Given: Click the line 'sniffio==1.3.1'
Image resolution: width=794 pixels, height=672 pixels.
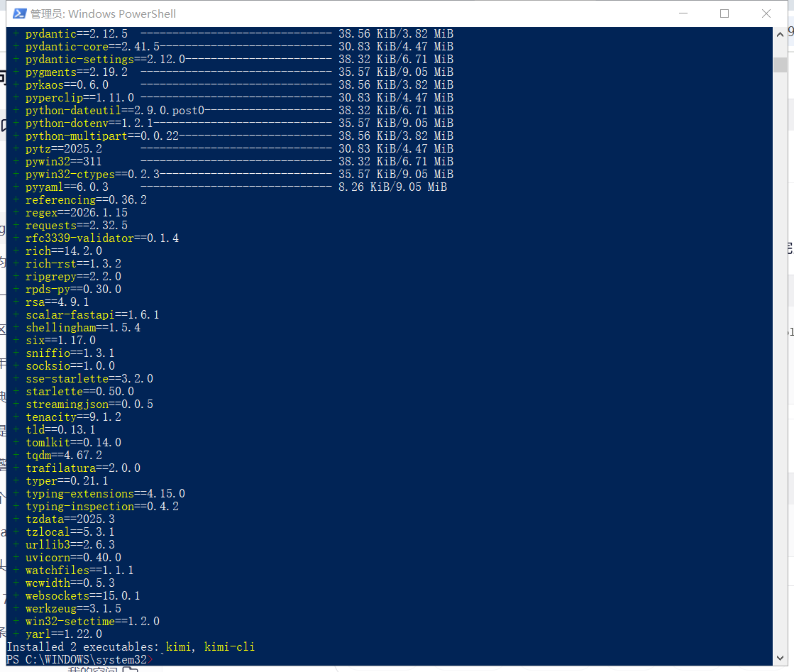Looking at the screenshot, I should (70, 353).
